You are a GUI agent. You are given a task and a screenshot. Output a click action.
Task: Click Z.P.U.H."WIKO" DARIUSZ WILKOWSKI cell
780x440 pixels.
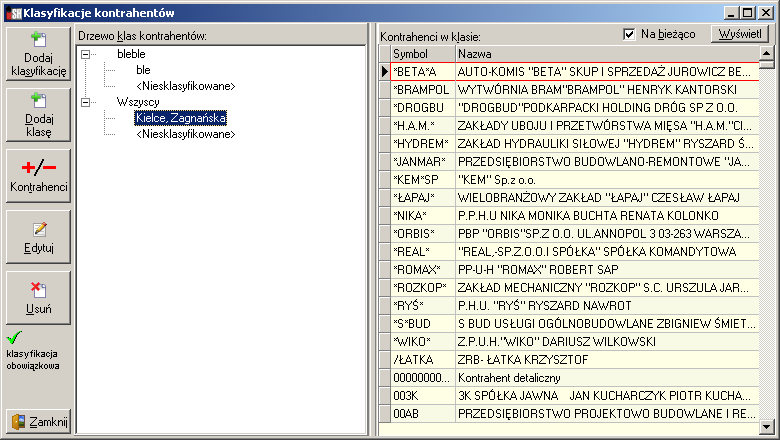[607, 342]
